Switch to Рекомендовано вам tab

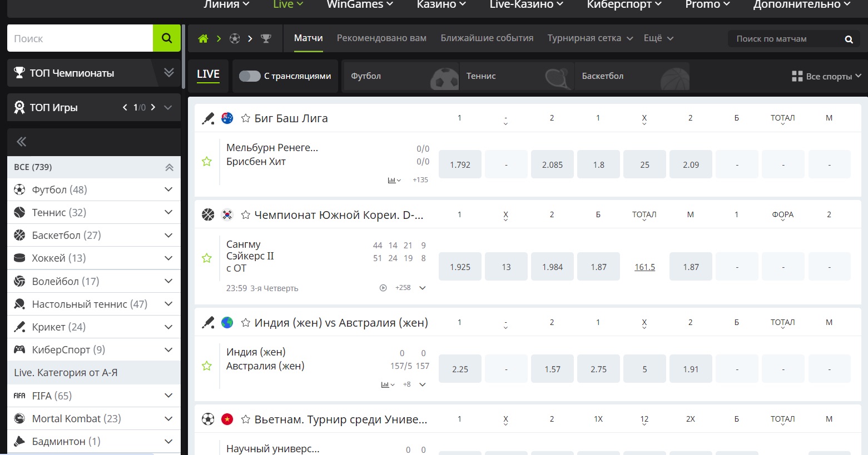381,38
